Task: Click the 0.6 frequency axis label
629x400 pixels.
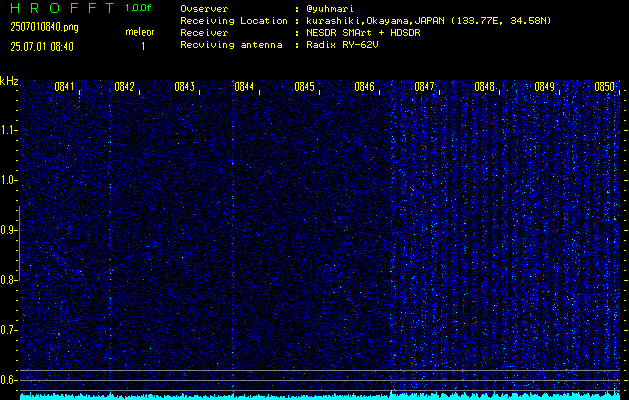Action: click(x=9, y=380)
